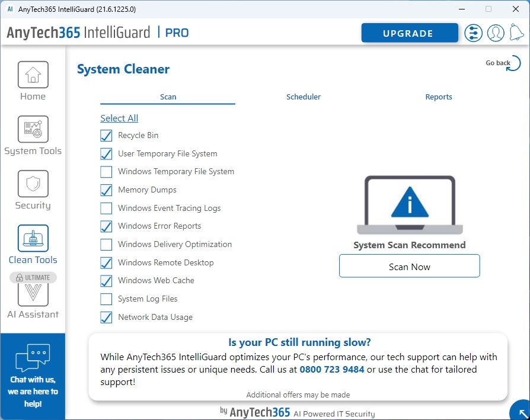
Task: Click the AnyTech365 IntelliGuard logo
Action: pyautogui.click(x=78, y=33)
